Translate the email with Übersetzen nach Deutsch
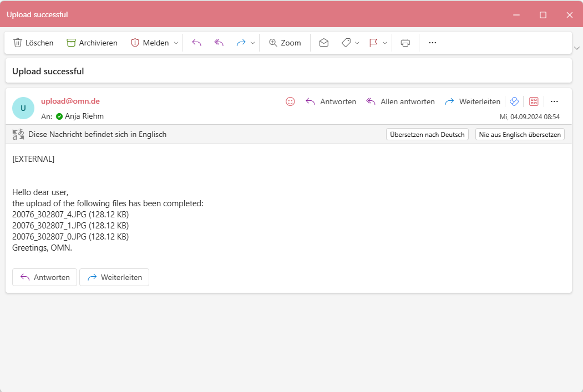This screenshot has width=583, height=392. tap(427, 134)
